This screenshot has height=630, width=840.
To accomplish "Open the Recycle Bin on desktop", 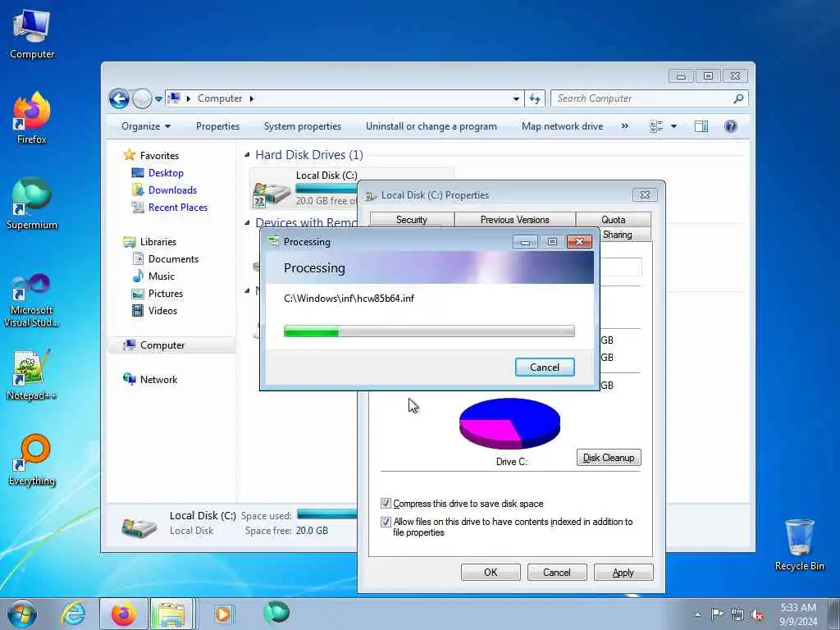I will point(799,545).
